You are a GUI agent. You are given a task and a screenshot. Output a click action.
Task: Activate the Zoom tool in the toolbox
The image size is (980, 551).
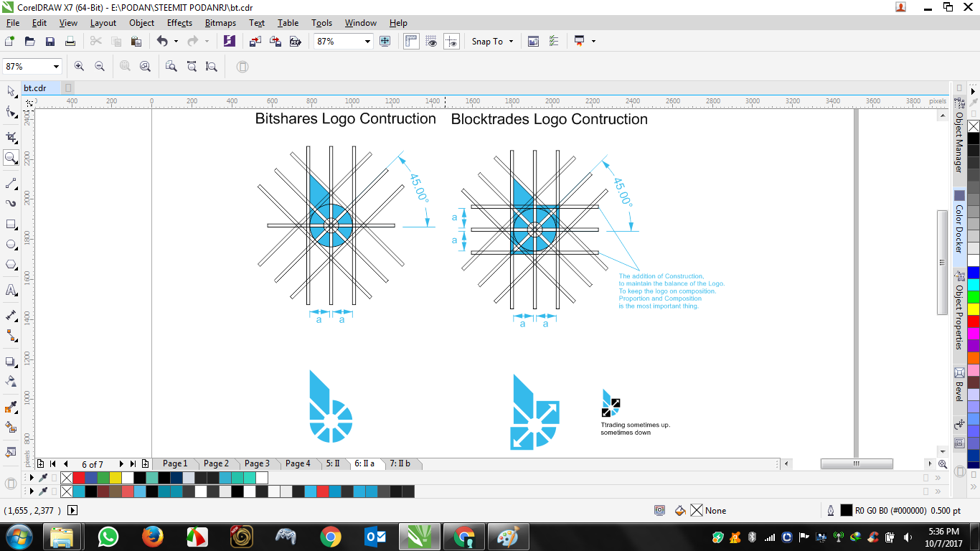pos(11,158)
